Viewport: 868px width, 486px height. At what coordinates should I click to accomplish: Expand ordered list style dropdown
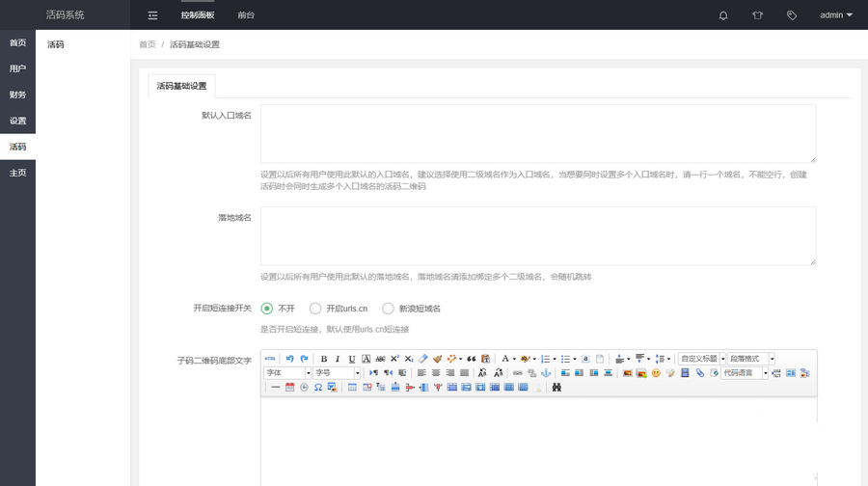pyautogui.click(x=555, y=360)
